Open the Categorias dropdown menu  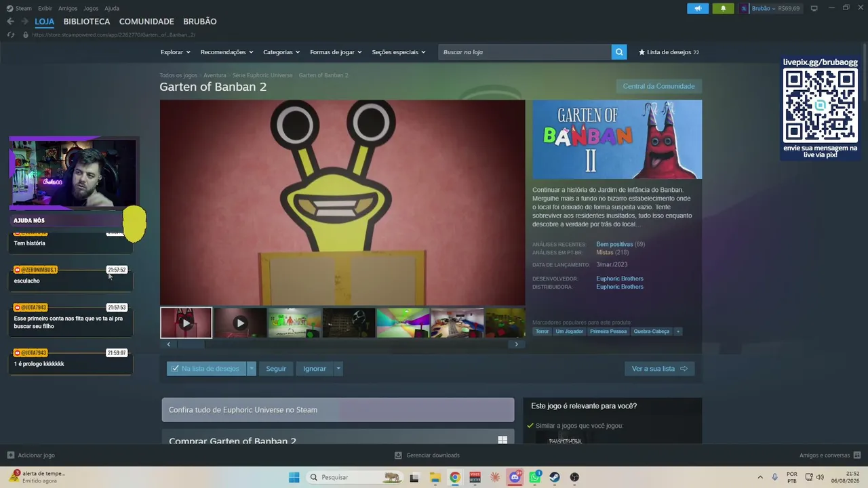click(x=281, y=52)
